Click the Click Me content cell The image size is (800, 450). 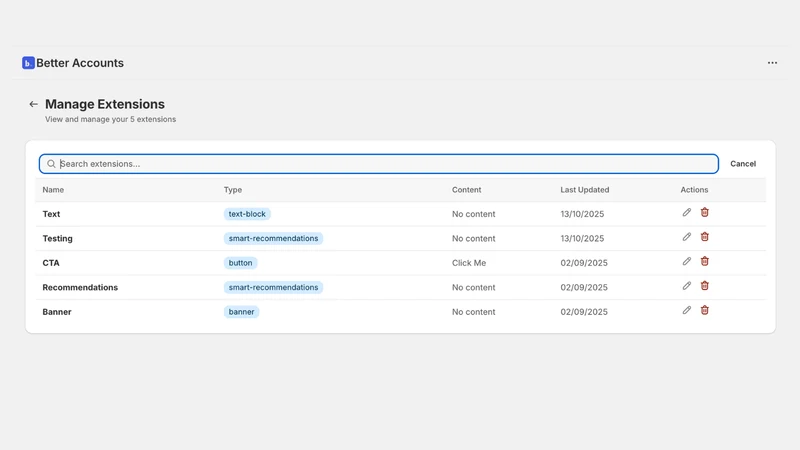click(x=469, y=263)
